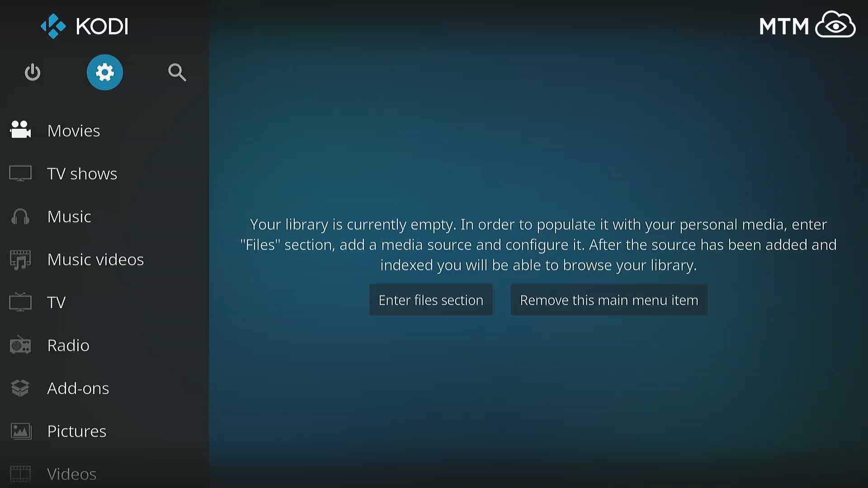Toggle the Search icon
Screen dimensions: 868x488
[177, 72]
